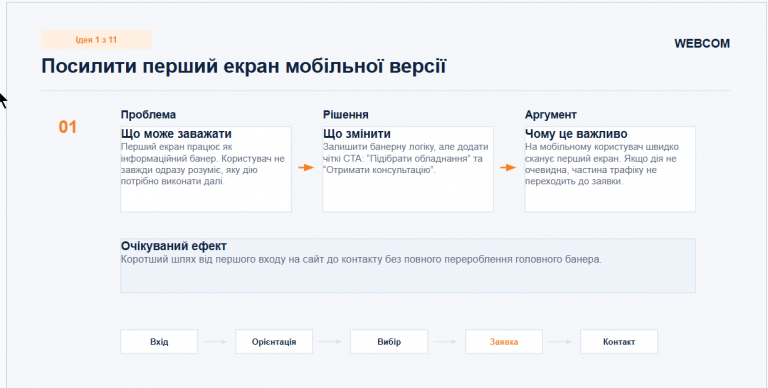Select the 'Очікуваний ефект' heading

click(174, 246)
